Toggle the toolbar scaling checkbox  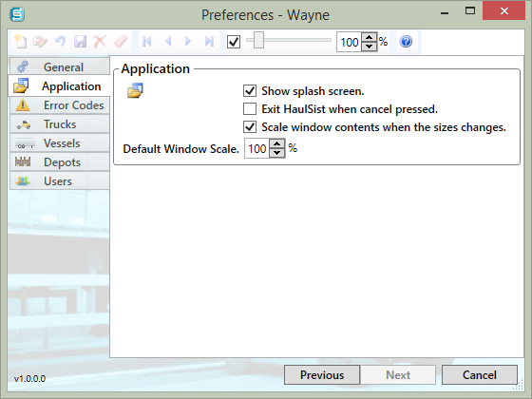tap(234, 42)
